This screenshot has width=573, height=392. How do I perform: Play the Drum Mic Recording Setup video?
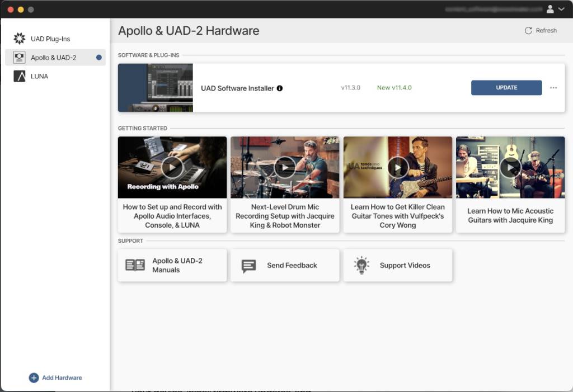(285, 167)
